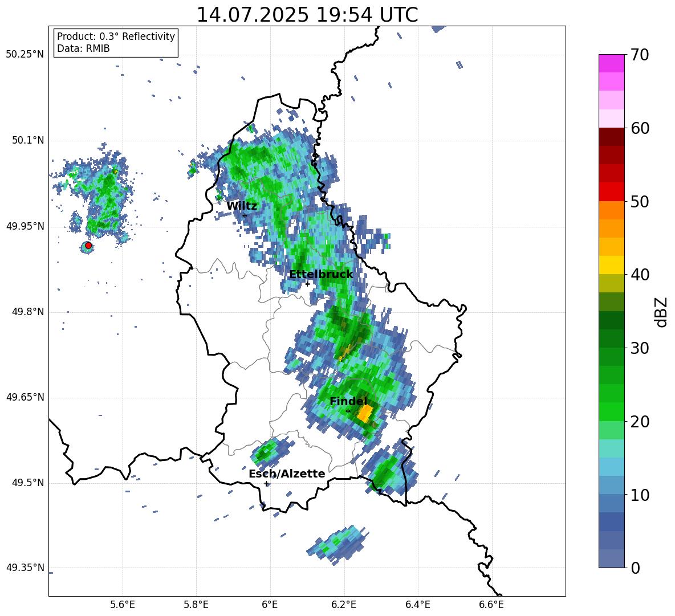
Task: Pick the bright red swatch at 50 dBZ
Action: click(x=611, y=192)
